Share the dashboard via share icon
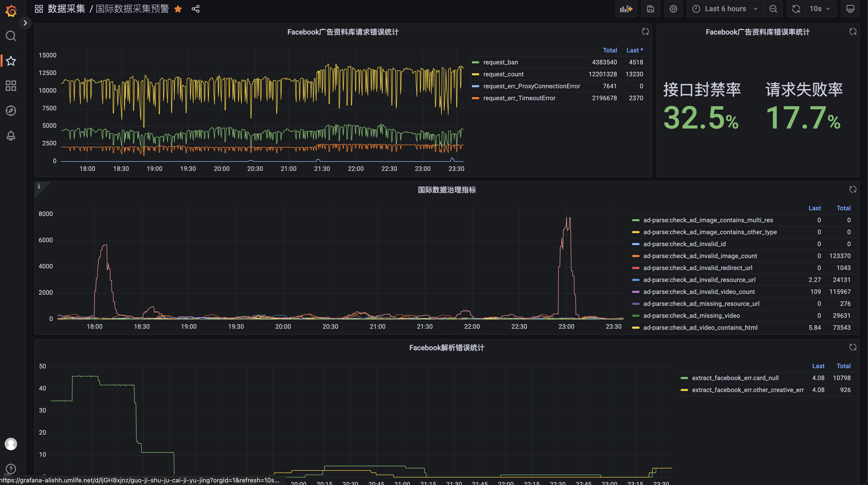This screenshot has width=868, height=485. [195, 9]
